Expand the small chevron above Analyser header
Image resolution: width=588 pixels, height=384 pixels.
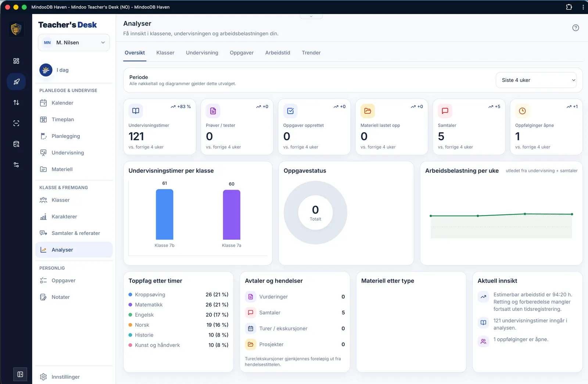pyautogui.click(x=311, y=17)
